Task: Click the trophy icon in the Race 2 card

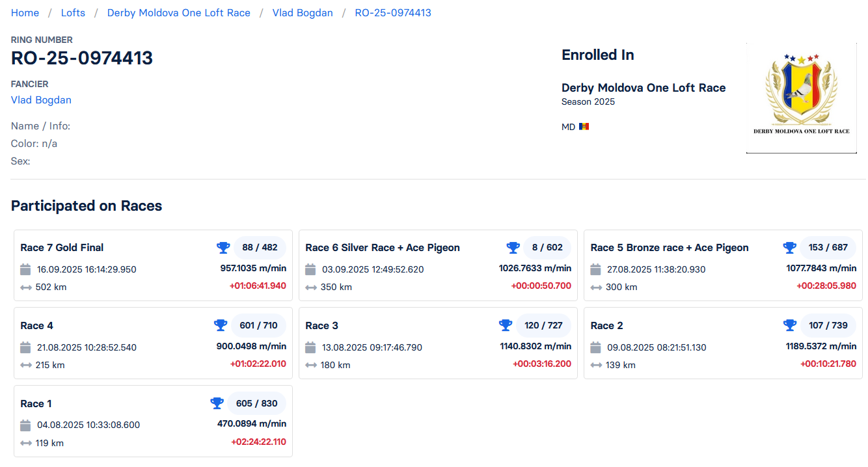Action: pyautogui.click(x=789, y=325)
